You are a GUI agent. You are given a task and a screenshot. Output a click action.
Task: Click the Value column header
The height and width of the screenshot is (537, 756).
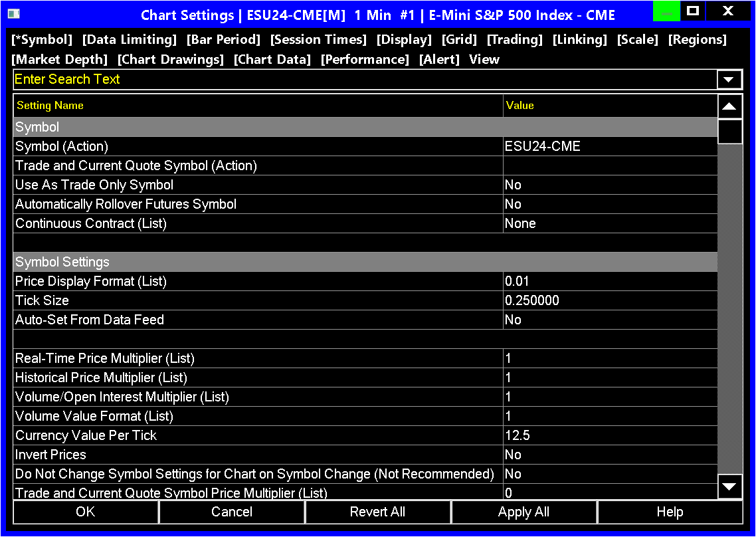(610, 106)
